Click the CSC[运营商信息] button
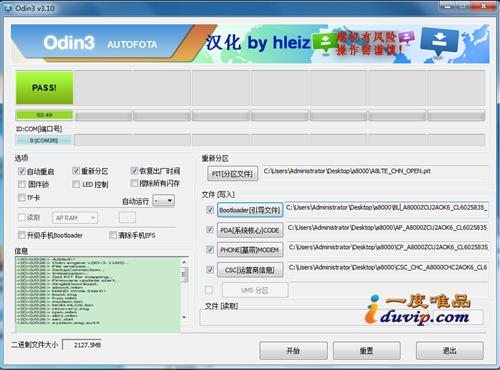 tap(250, 270)
